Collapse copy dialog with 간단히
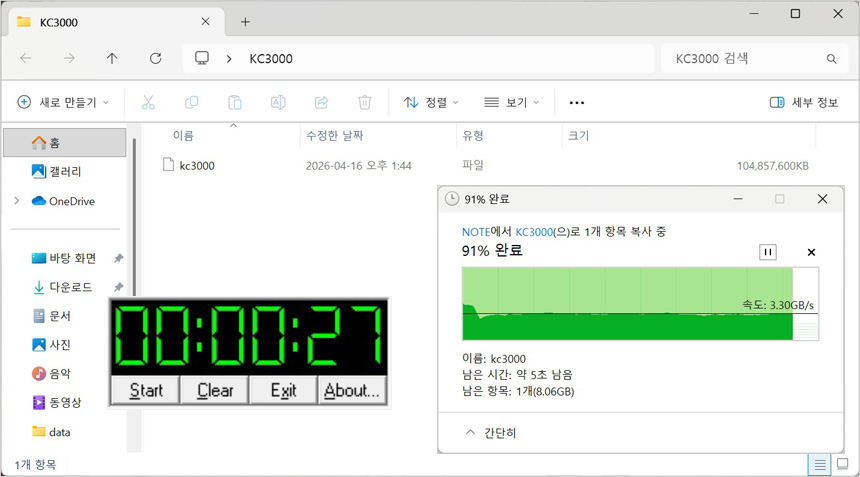 492,433
